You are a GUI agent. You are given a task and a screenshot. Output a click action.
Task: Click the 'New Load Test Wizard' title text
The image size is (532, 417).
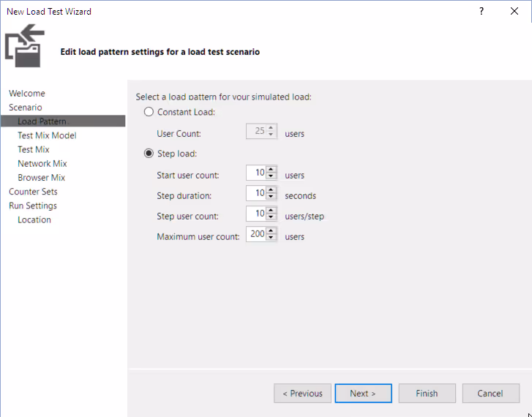coord(49,12)
